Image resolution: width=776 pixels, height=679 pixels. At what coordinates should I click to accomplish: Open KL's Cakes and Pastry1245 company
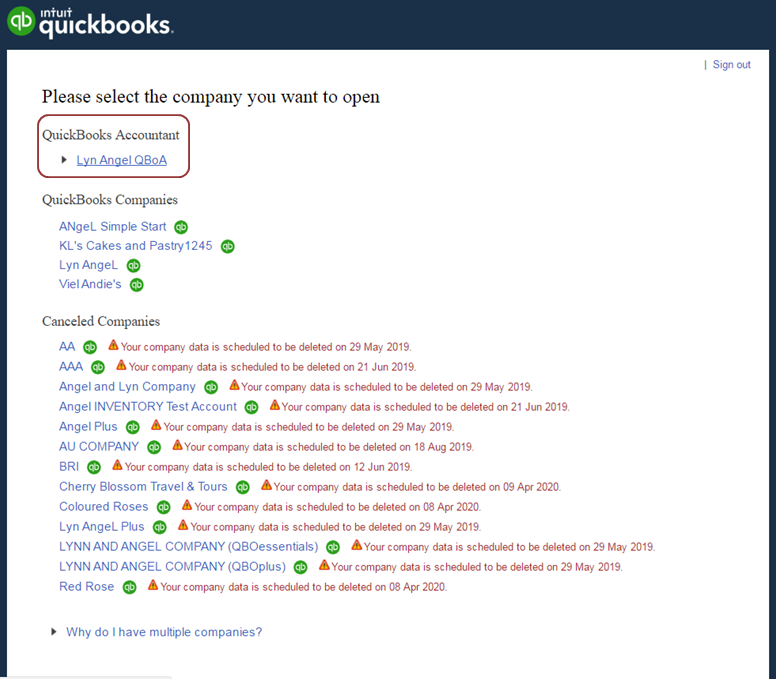pos(136,246)
